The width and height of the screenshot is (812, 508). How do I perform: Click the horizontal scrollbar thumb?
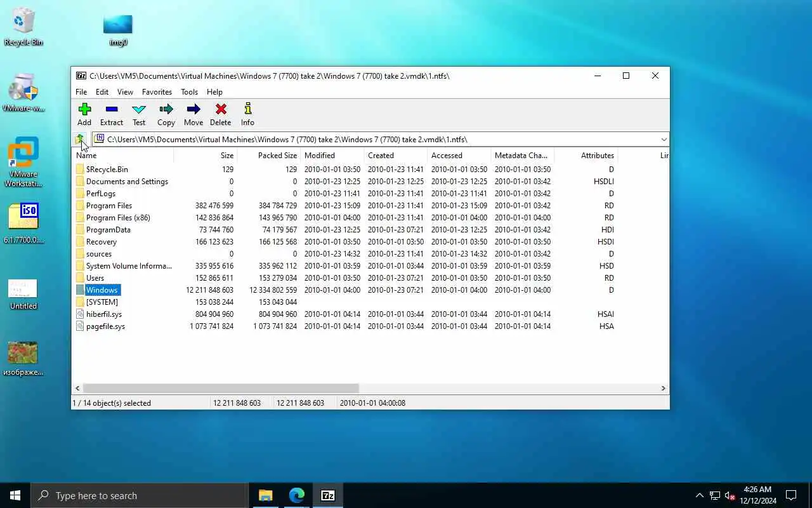tap(221, 388)
